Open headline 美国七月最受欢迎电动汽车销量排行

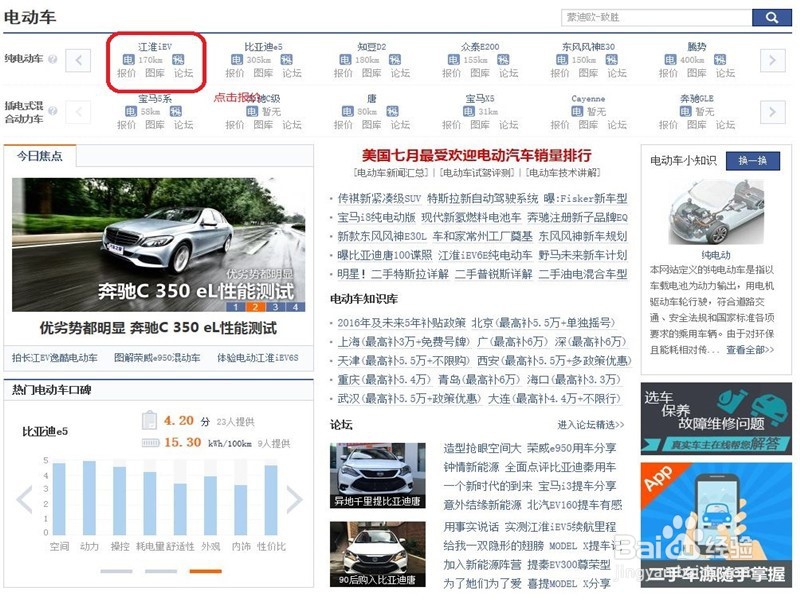pos(477,155)
